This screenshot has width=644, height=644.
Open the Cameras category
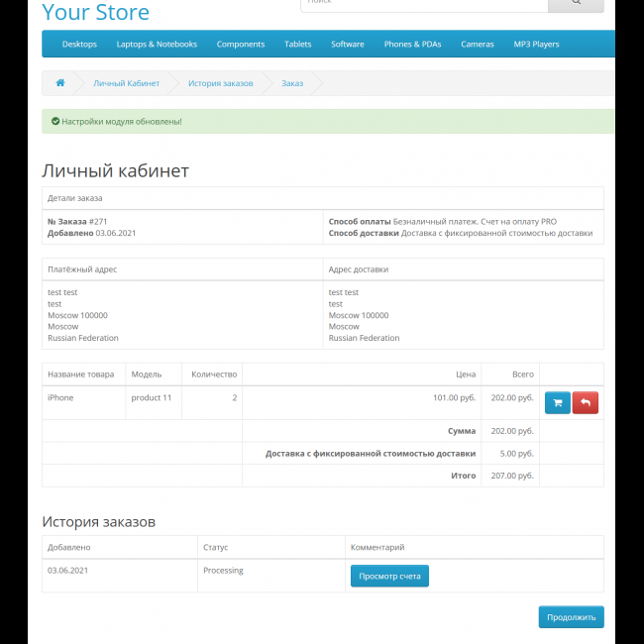[x=478, y=45]
